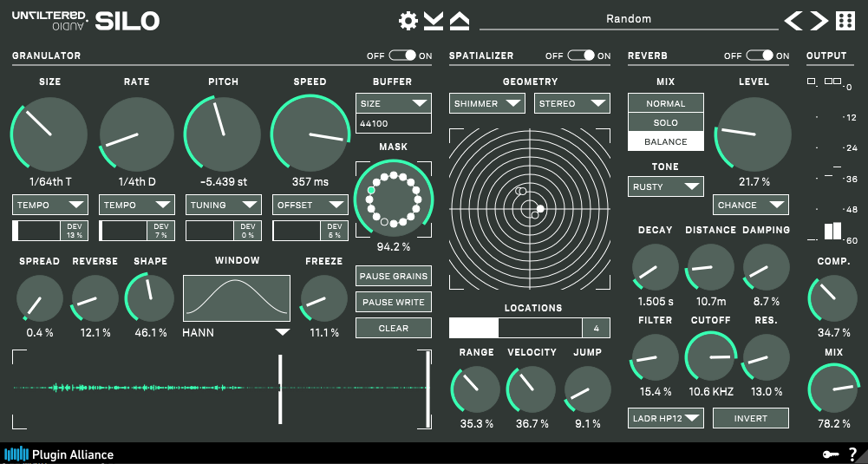This screenshot has width=868, height=464.
Task: Click the reverb DAMPING knob
Action: pyautogui.click(x=767, y=267)
